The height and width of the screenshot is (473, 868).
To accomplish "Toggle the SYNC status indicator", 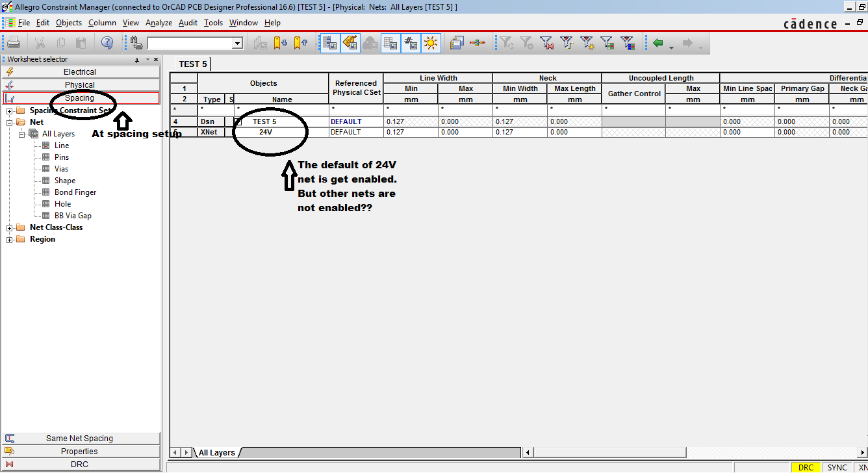I will (837, 467).
